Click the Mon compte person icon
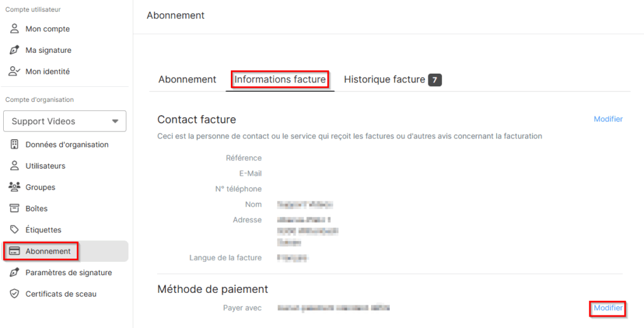The width and height of the screenshot is (644, 328). (x=14, y=29)
